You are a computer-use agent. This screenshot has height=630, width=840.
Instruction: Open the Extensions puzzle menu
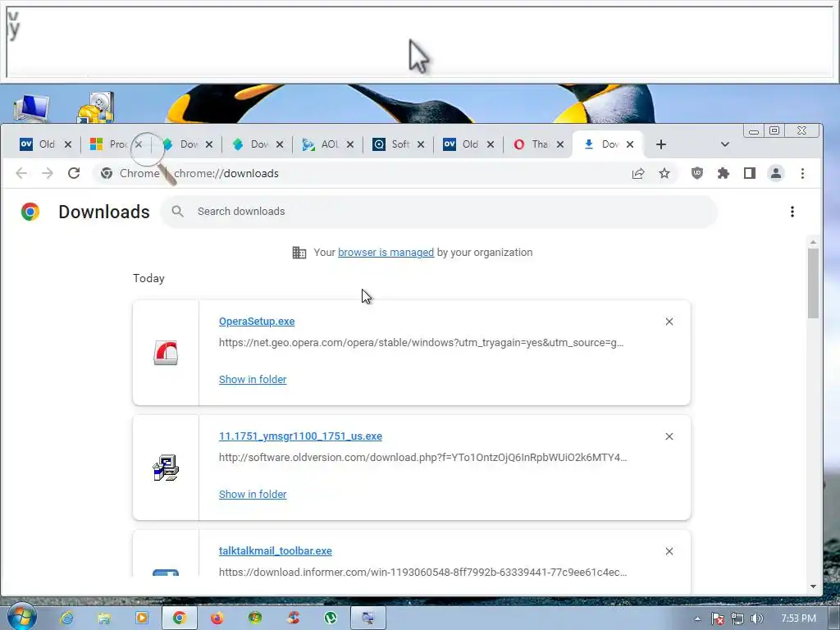pos(724,173)
